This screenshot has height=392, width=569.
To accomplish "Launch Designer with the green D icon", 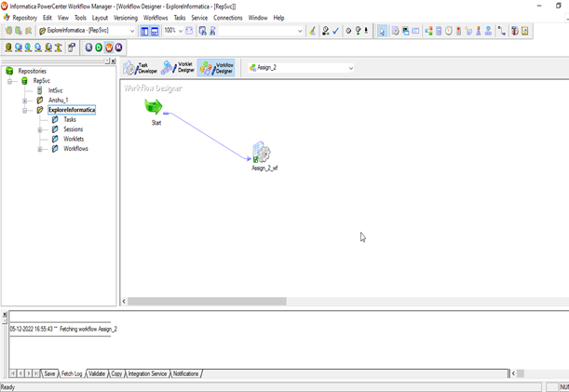I will [x=99, y=47].
